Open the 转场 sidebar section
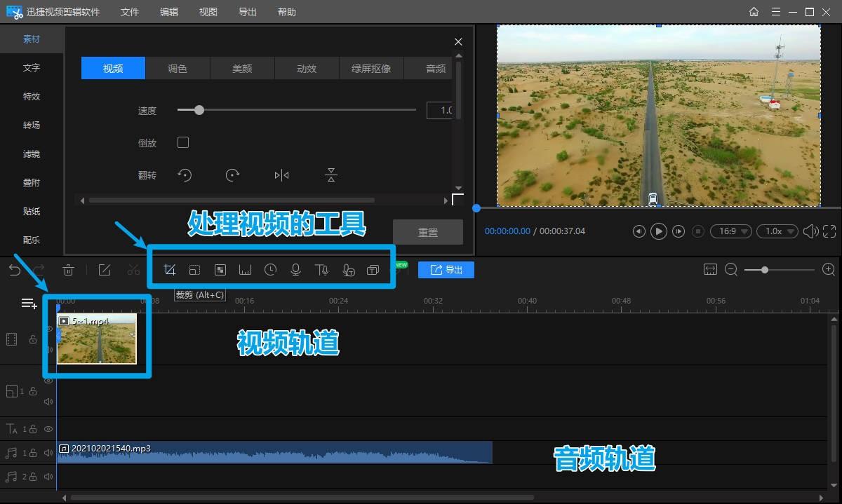Screen dimensions: 842x504 (32, 125)
